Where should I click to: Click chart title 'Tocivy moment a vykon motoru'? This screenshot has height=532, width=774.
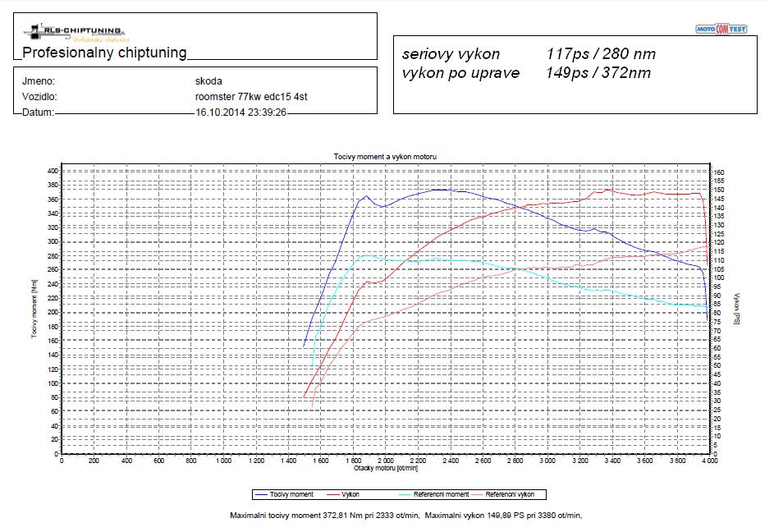385,156
